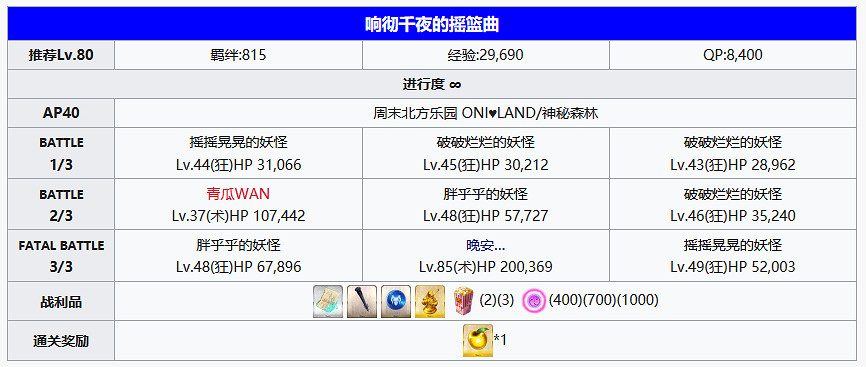The image size is (866, 367).
Task: Click the Lv.44 摇摇晃晃的妖怪 name
Action: [x=238, y=143]
